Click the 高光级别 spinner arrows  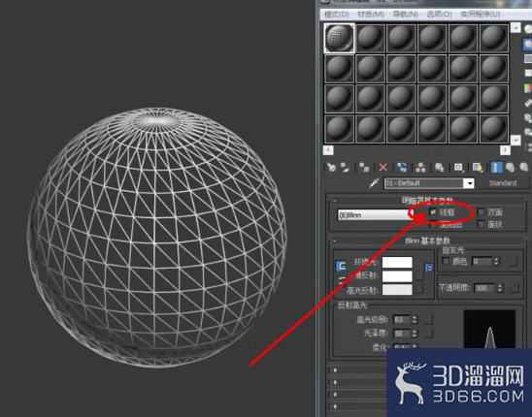[x=415, y=319]
